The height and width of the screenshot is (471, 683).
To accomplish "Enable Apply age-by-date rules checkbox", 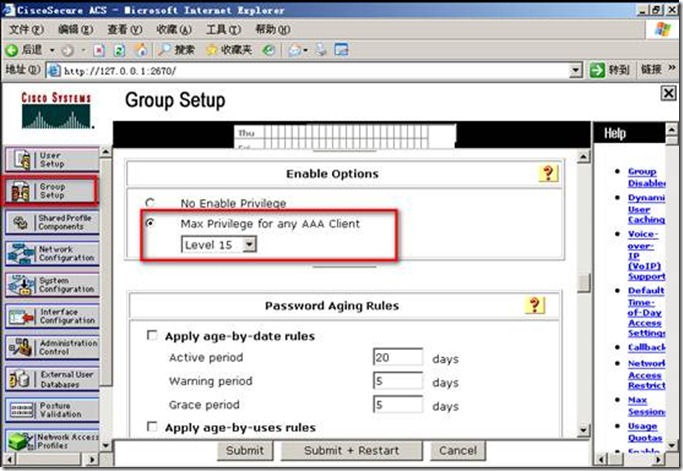I will click(152, 335).
